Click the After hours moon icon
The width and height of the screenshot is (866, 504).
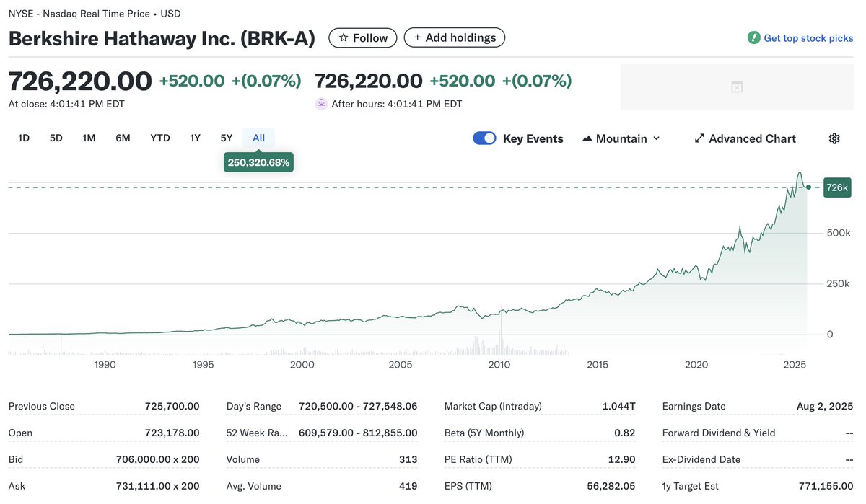click(321, 104)
